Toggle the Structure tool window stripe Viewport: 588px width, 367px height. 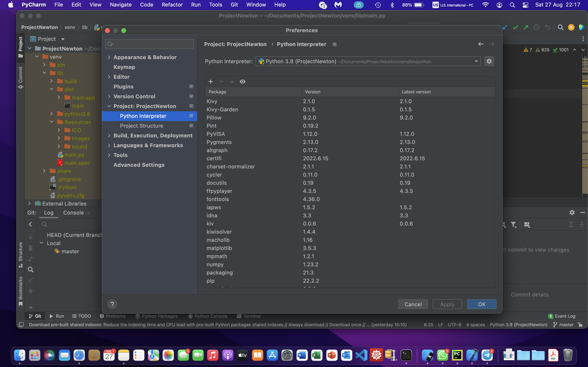(21, 254)
